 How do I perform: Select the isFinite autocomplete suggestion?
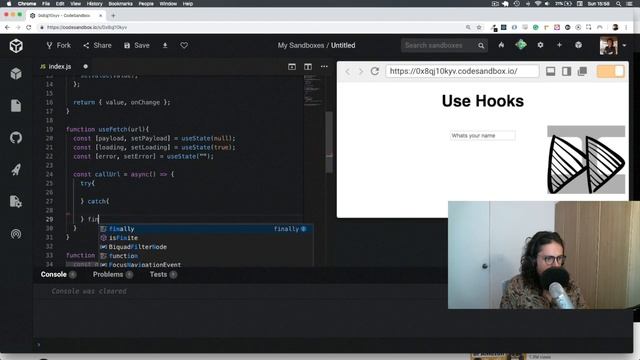click(x=206, y=238)
